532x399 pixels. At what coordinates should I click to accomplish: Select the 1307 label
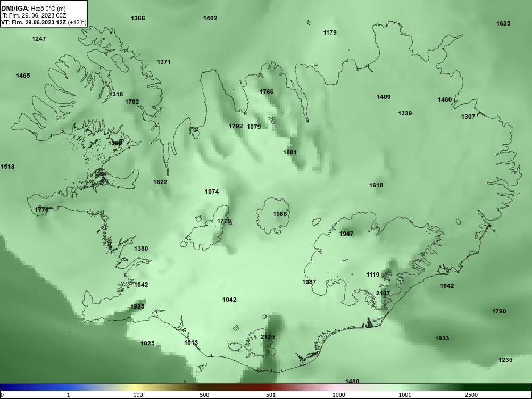tap(468, 117)
